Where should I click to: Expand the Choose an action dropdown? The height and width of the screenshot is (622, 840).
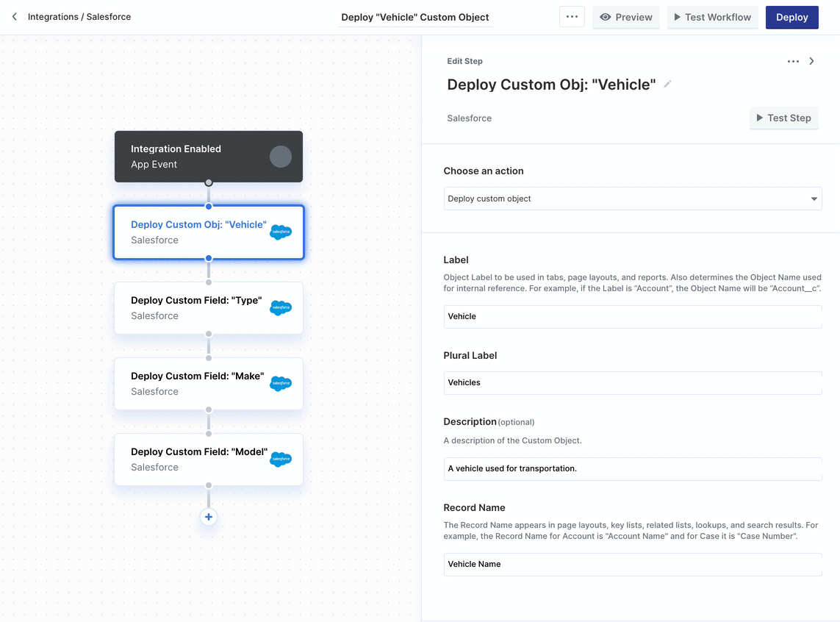[x=632, y=199]
